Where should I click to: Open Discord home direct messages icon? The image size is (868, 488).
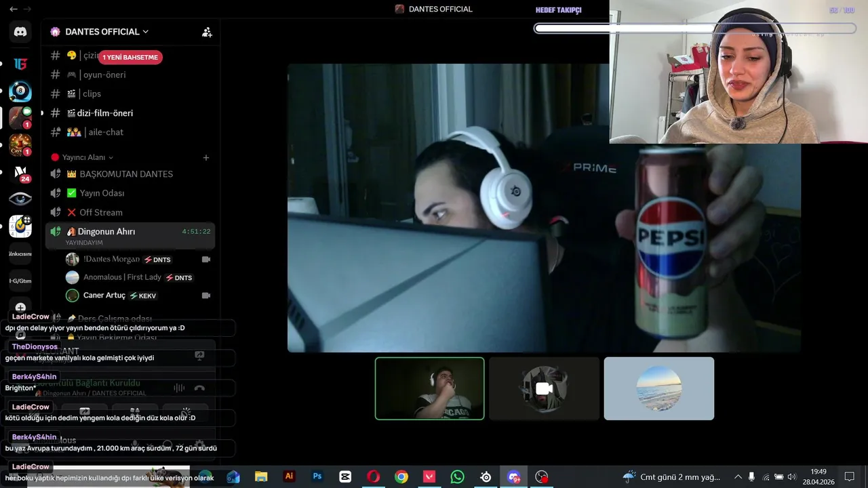click(20, 32)
